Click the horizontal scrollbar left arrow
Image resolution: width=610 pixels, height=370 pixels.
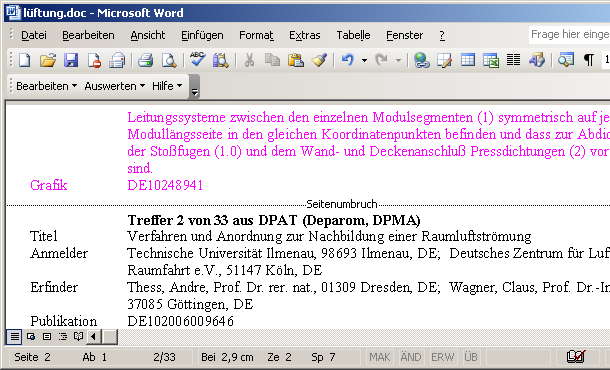click(93, 337)
